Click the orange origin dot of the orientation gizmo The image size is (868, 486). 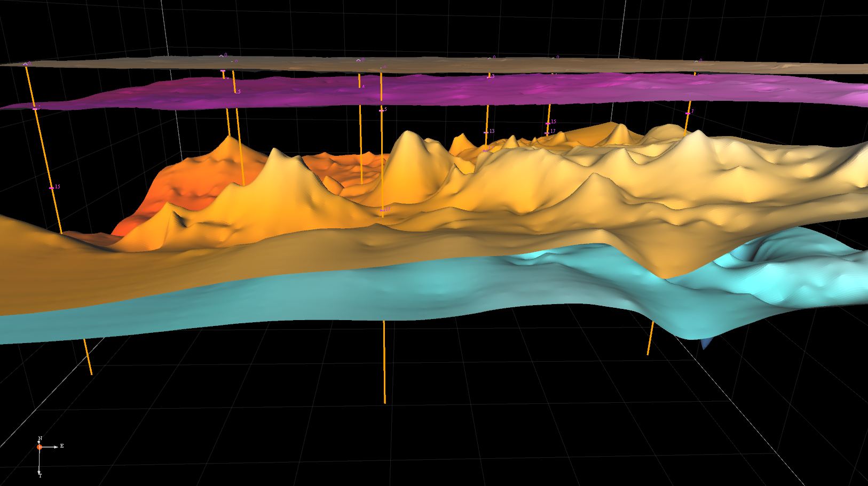pyautogui.click(x=40, y=447)
